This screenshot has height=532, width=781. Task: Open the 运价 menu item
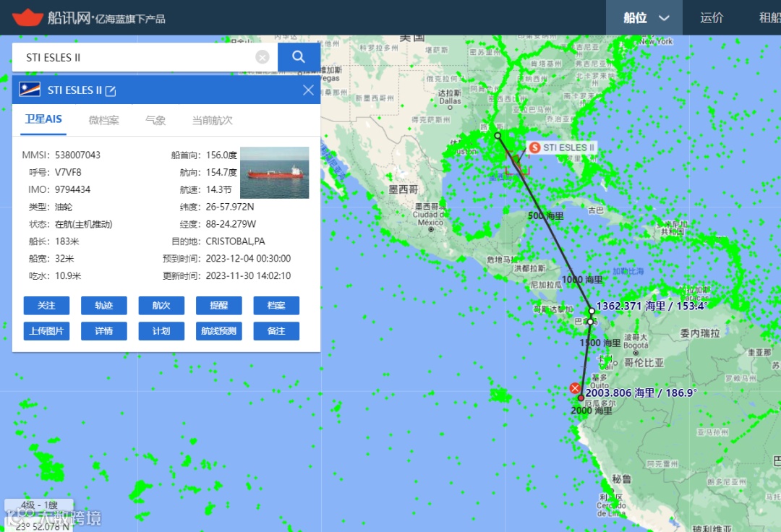point(712,18)
